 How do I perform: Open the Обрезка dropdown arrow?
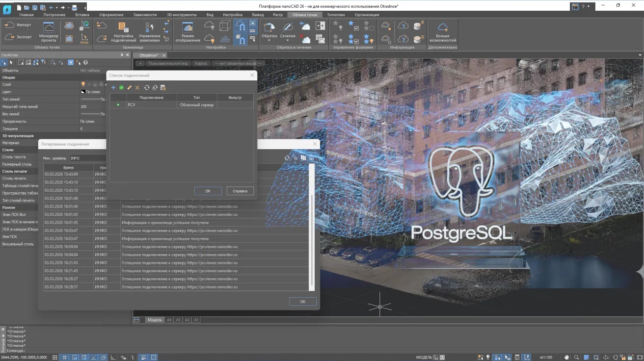click(269, 40)
